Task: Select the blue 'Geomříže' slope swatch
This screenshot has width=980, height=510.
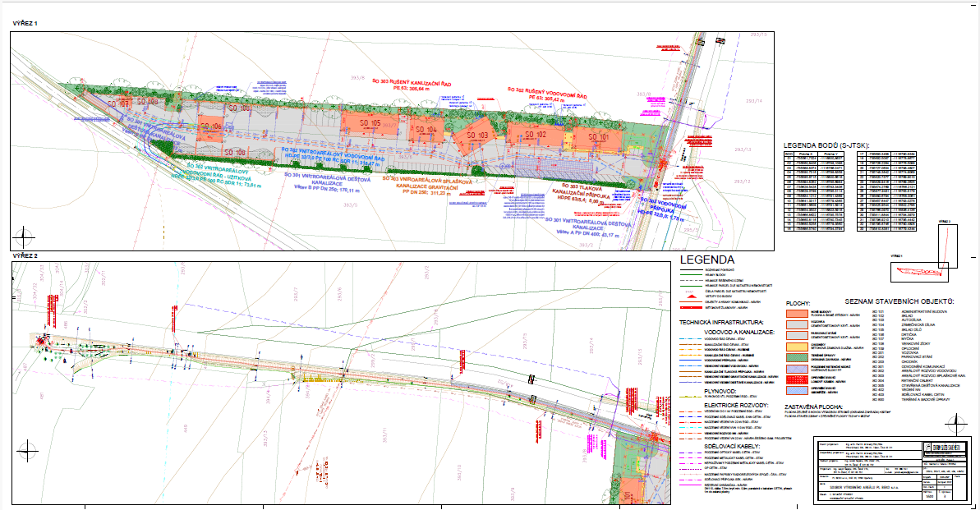Action: tap(797, 391)
